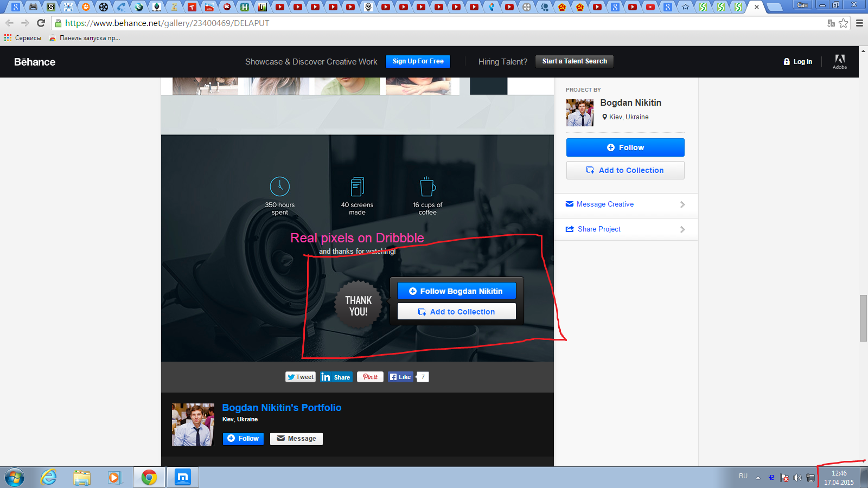Switch to the red T icon tab
868x488 pixels.
click(192, 7)
